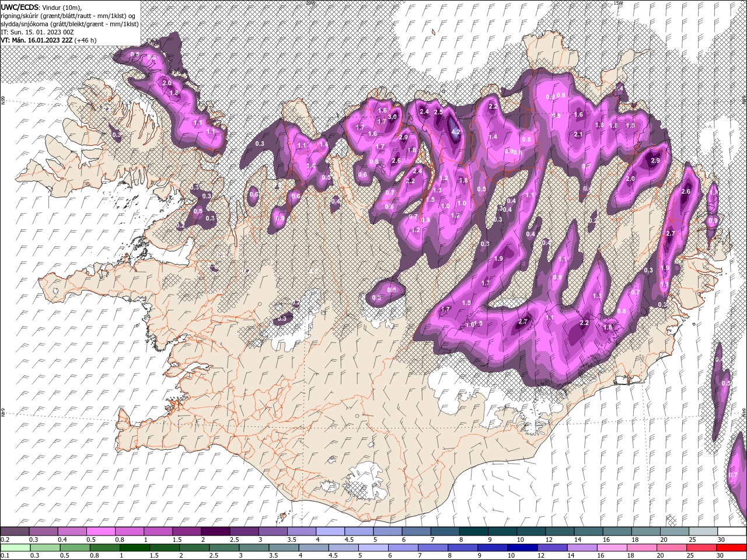Pick upper legend lavender swatch between 4 and 4.5

click(x=330, y=531)
